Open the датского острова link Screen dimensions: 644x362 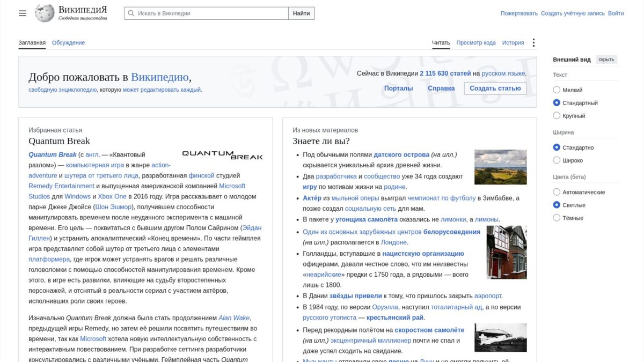coord(401,155)
